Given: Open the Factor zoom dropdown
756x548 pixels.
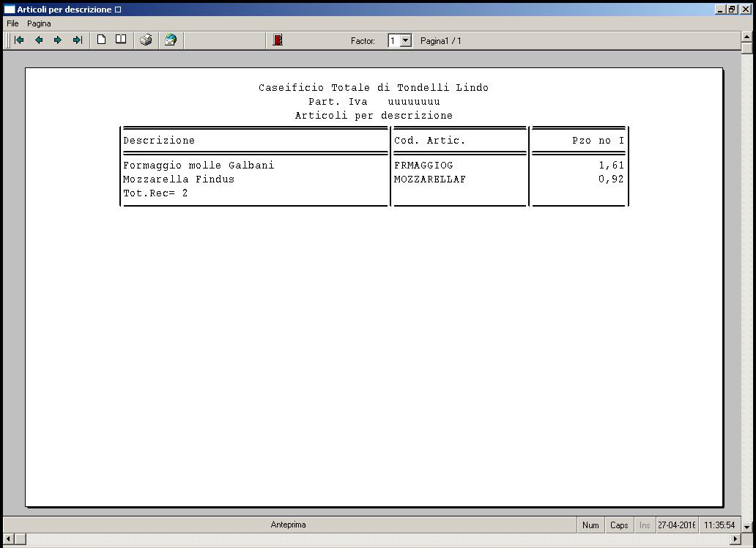Looking at the screenshot, I should [406, 41].
